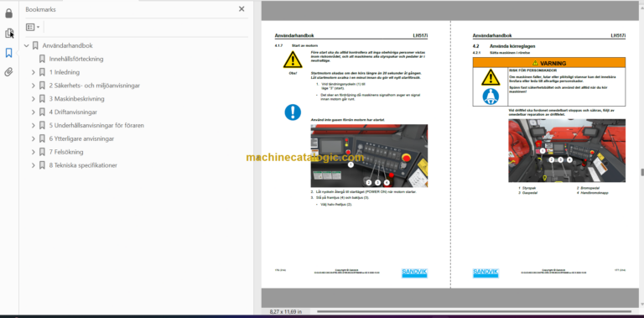Open the page thumbnails panel icon
The height and width of the screenshot is (318, 644).
tap(8, 34)
